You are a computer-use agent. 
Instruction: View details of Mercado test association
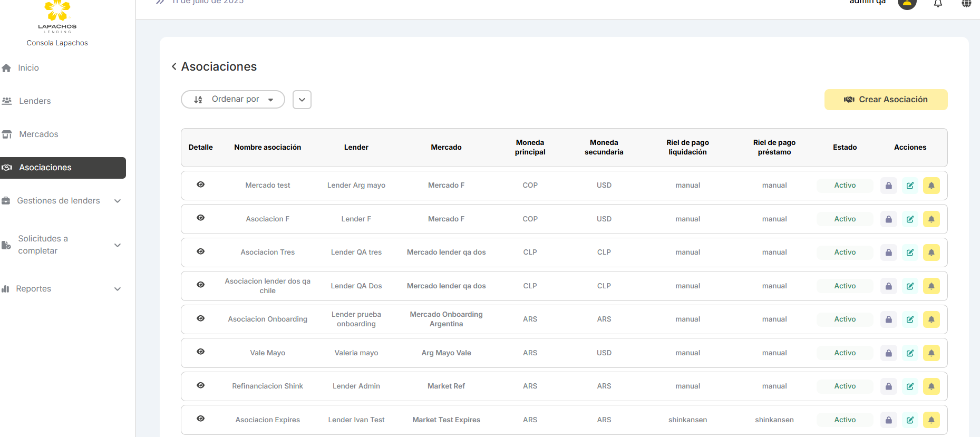pyautogui.click(x=200, y=184)
